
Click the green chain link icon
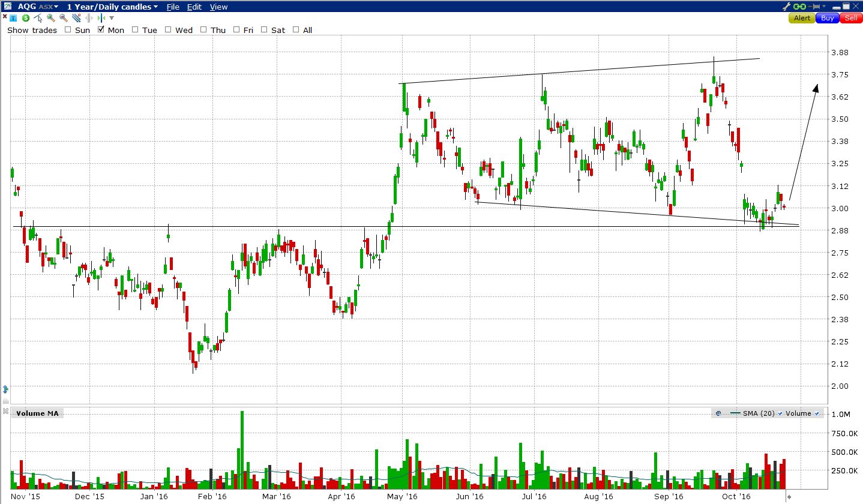(x=799, y=7)
